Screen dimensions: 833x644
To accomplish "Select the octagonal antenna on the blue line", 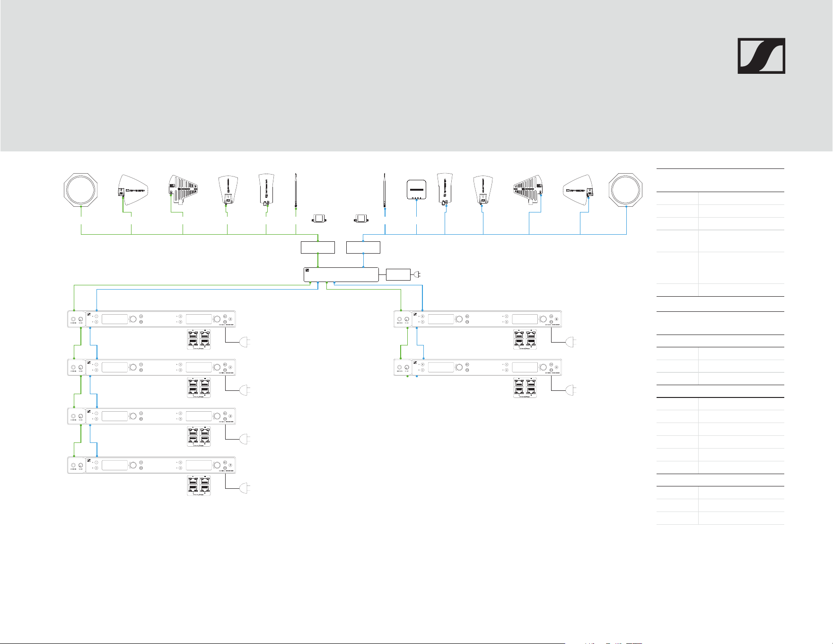I will (626, 189).
